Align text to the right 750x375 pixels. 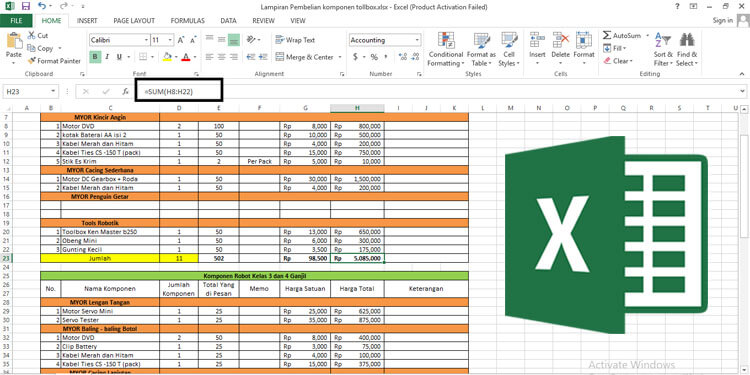pyautogui.click(x=233, y=57)
